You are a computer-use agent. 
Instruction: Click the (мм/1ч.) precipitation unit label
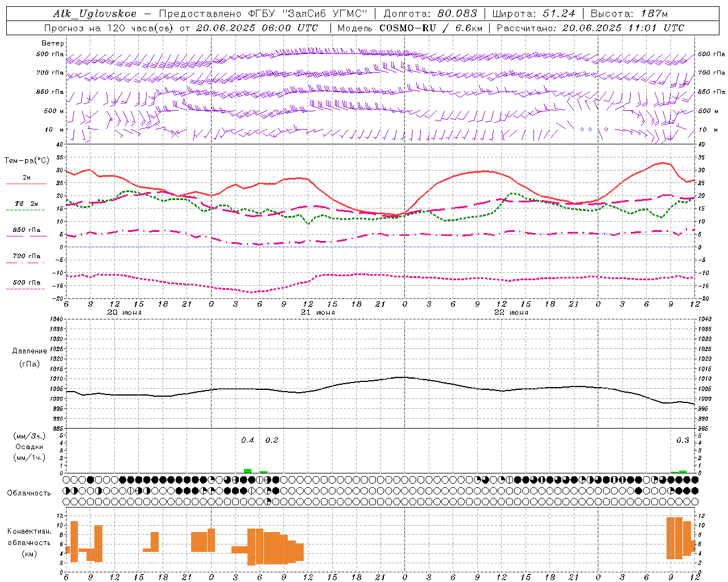pyautogui.click(x=30, y=458)
